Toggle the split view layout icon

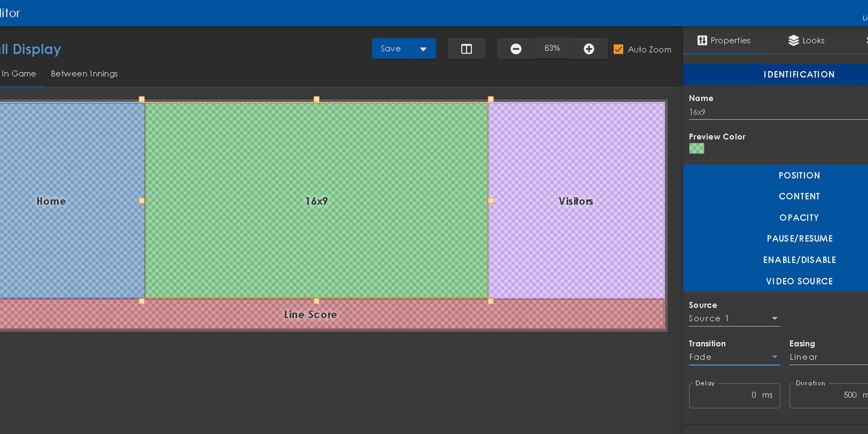pyautogui.click(x=466, y=49)
